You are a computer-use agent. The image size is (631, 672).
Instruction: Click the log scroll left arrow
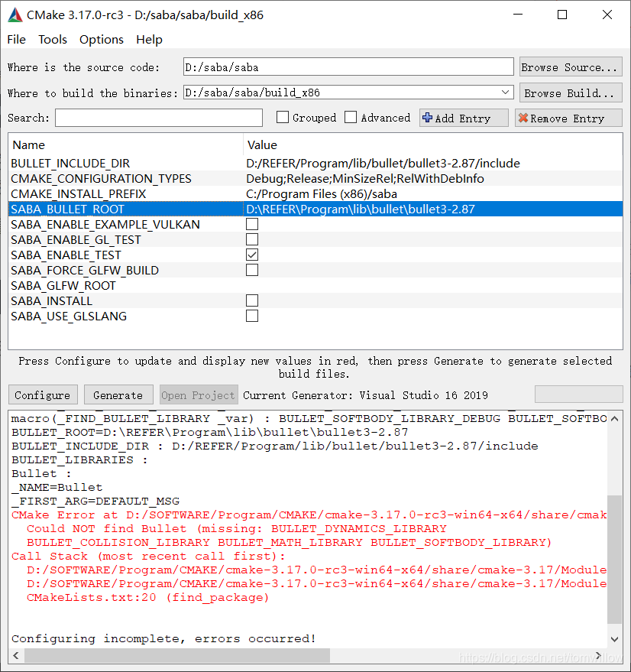16,655
